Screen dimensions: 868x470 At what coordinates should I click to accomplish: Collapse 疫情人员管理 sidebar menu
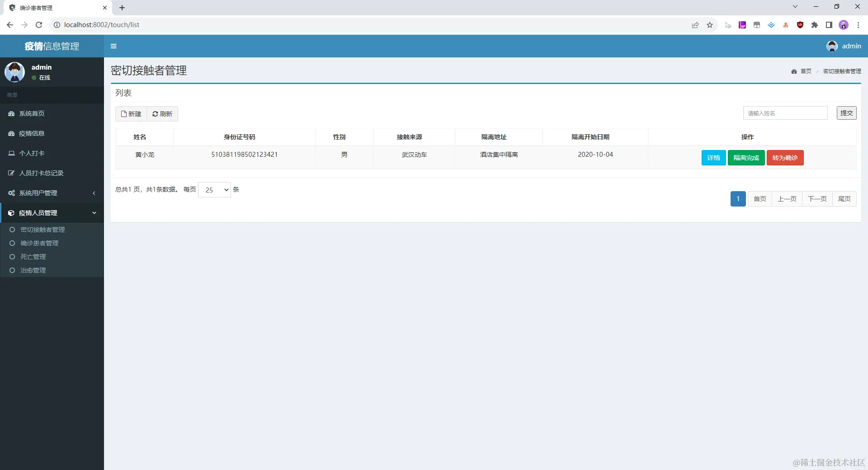(x=52, y=213)
